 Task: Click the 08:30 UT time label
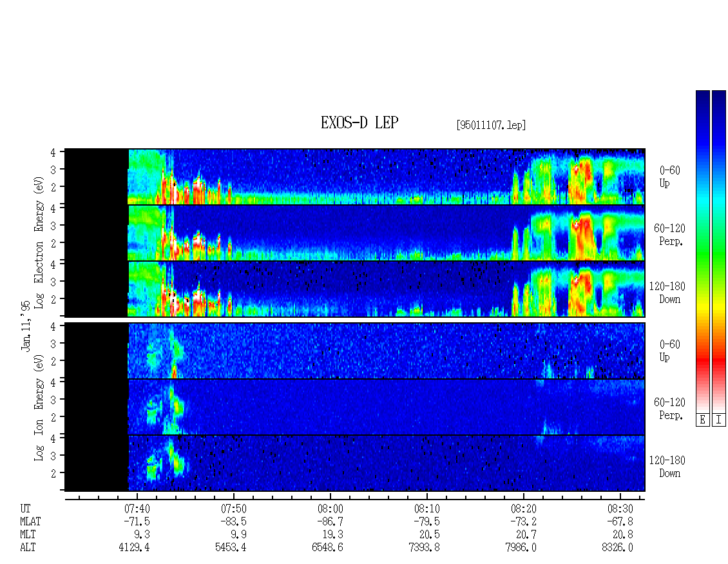click(620, 509)
